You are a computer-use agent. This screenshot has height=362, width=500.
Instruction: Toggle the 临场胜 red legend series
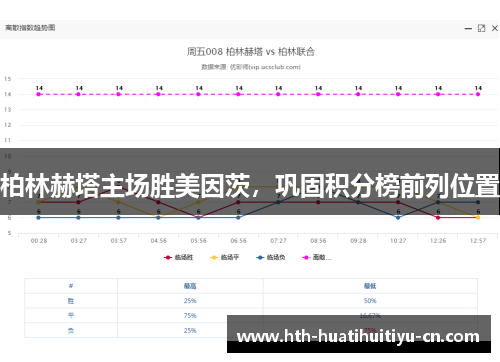(x=179, y=257)
